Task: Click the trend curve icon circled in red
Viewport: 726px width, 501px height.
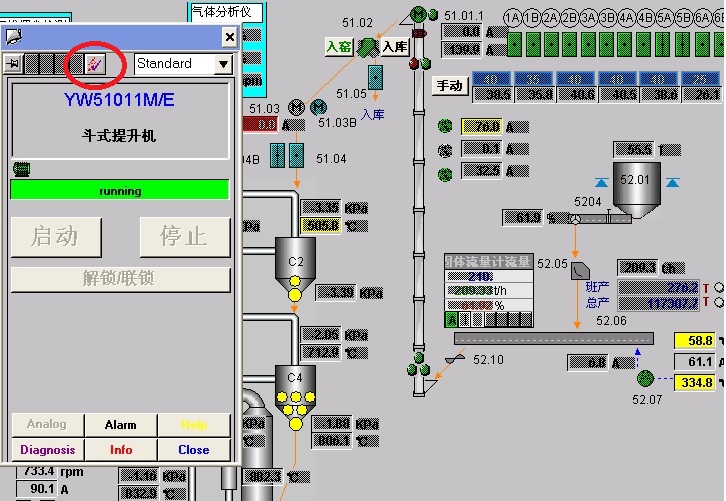Action: click(92, 64)
